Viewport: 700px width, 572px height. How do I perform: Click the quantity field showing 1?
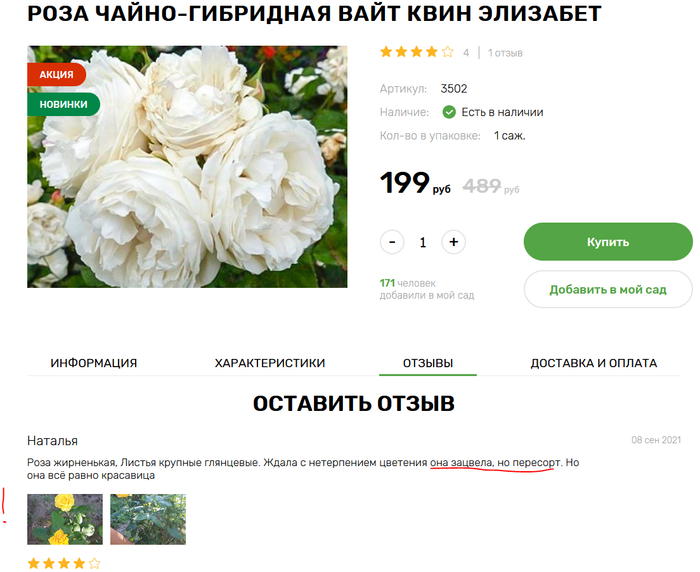click(423, 242)
